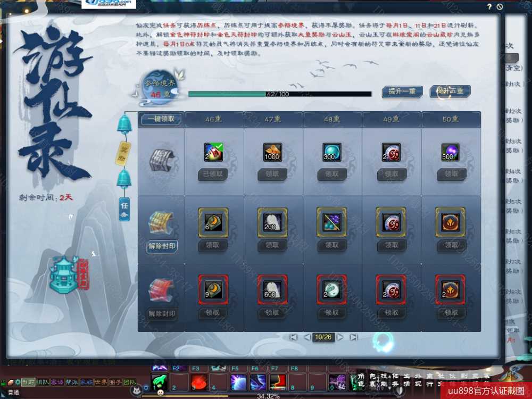Open chat settings gear icon
The image size is (532, 399).
click(18, 382)
